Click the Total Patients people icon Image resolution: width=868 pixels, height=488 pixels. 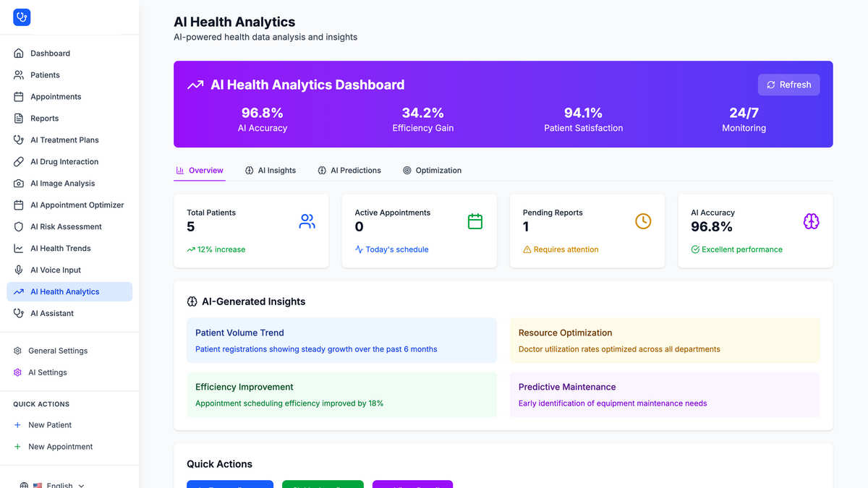click(x=307, y=221)
